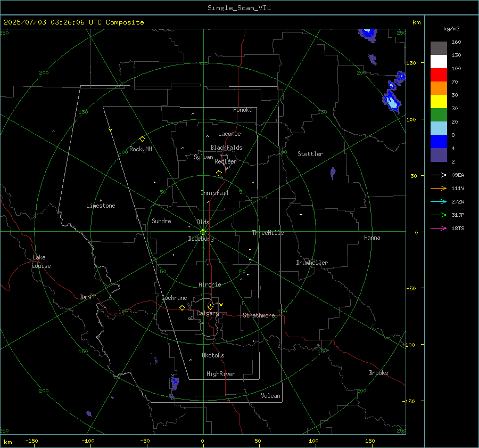Click the kg/m2 legend unit label
The image size is (479, 448).
pyautogui.click(x=451, y=29)
